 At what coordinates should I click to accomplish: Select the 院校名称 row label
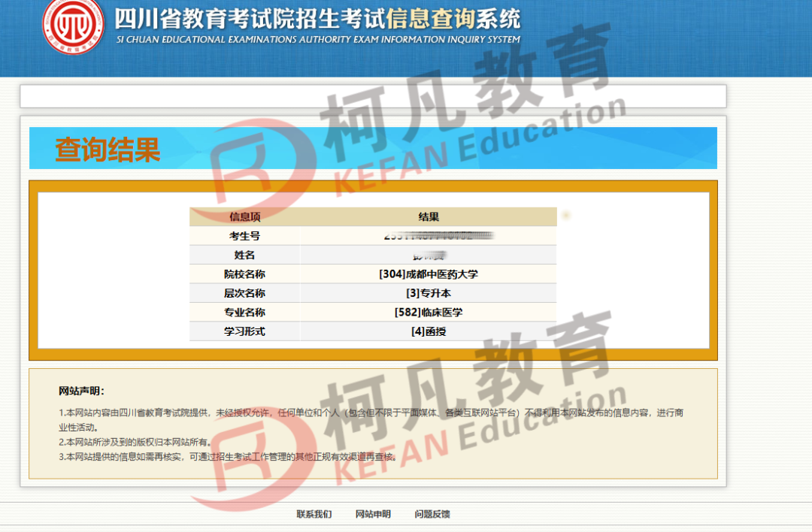[x=244, y=274]
